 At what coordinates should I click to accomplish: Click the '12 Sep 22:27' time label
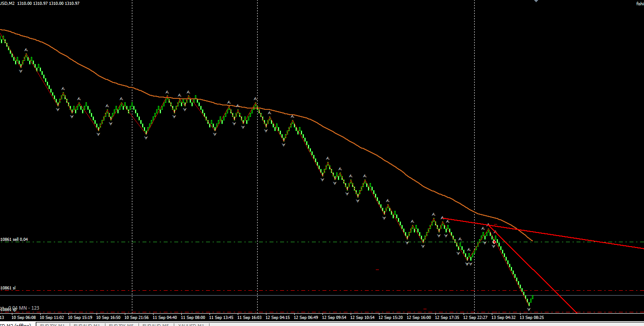click(476, 317)
